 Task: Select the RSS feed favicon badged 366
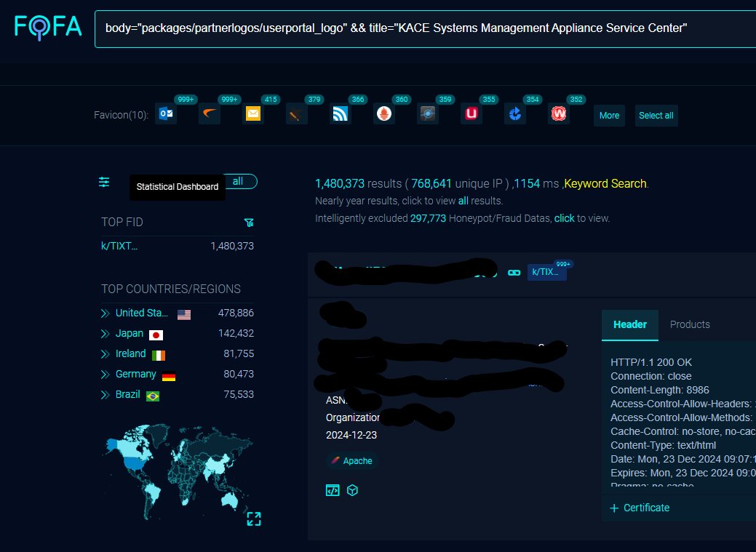[x=341, y=113]
